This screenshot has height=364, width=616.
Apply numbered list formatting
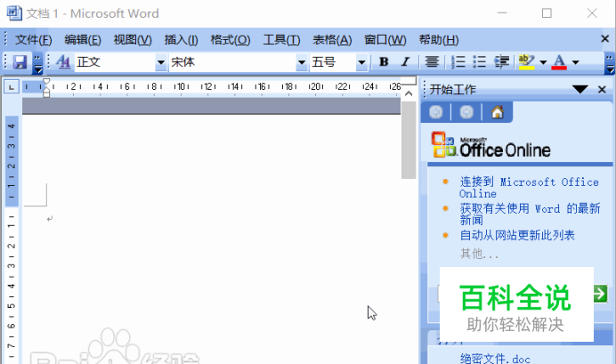[458, 62]
